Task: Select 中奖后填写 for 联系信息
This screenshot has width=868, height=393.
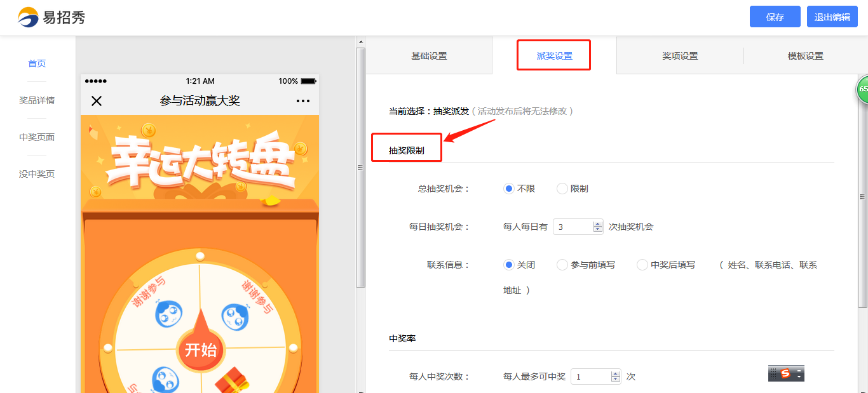Action: (x=642, y=265)
